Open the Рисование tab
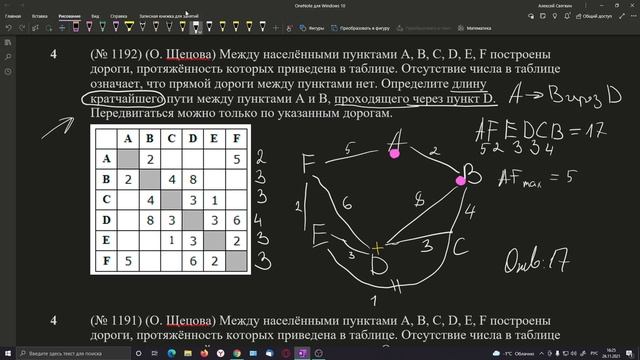640x360 pixels. [69, 16]
